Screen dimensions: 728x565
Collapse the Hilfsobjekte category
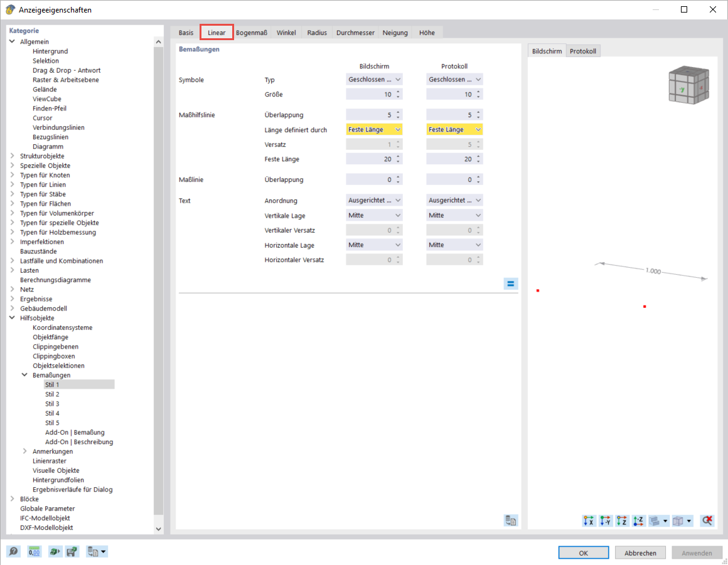pyautogui.click(x=12, y=317)
